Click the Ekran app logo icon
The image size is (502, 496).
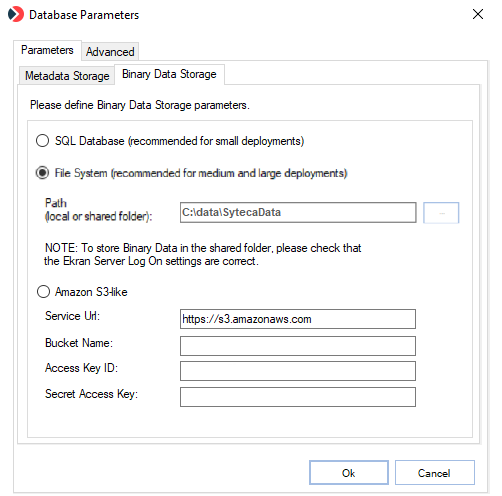click(x=16, y=14)
